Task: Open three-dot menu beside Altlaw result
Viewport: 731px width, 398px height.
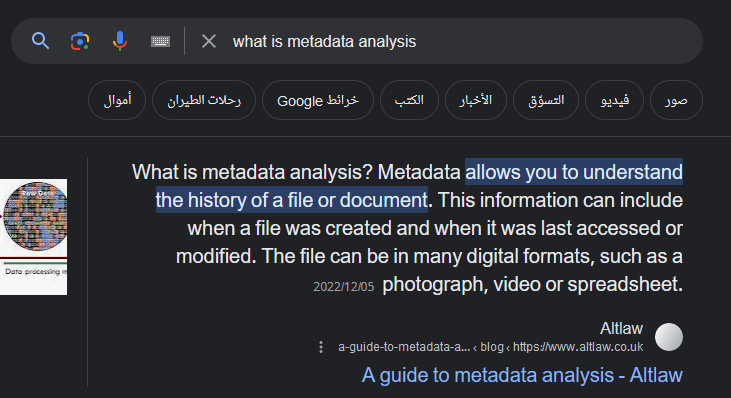Action: tap(321, 347)
